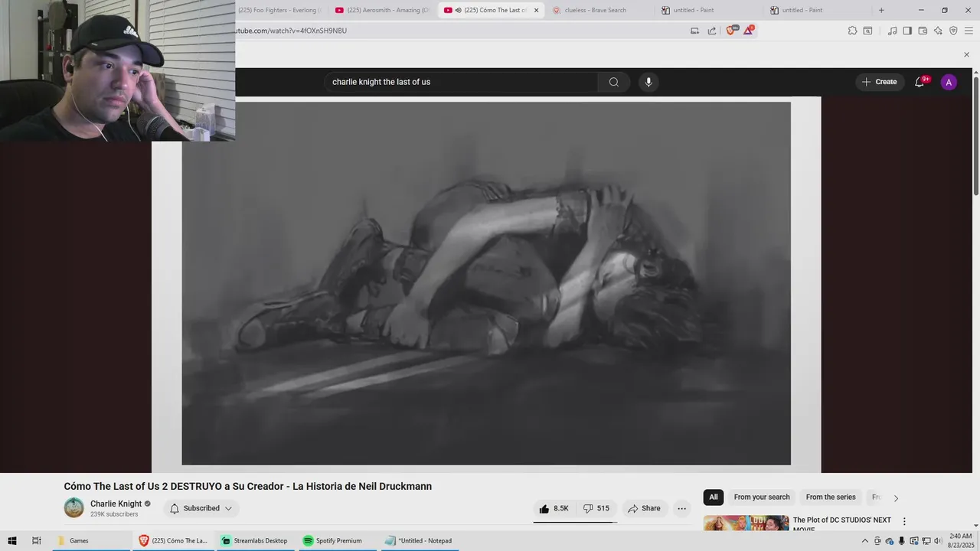Screen dimensions: 980x551
Task: Click the page vertical scrollbar
Action: click(975, 135)
